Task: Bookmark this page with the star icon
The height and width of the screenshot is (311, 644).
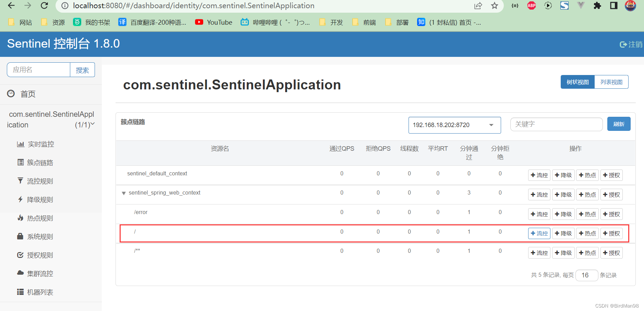Action: [x=494, y=6]
